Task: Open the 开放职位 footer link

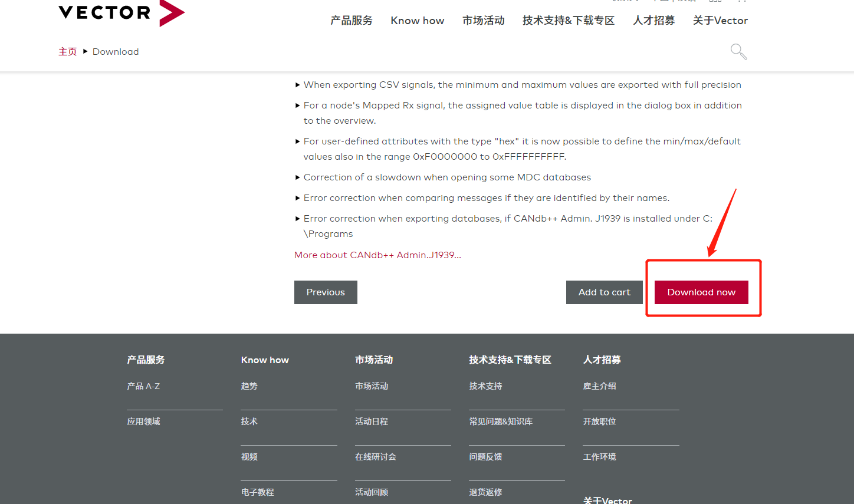Action: tap(599, 421)
